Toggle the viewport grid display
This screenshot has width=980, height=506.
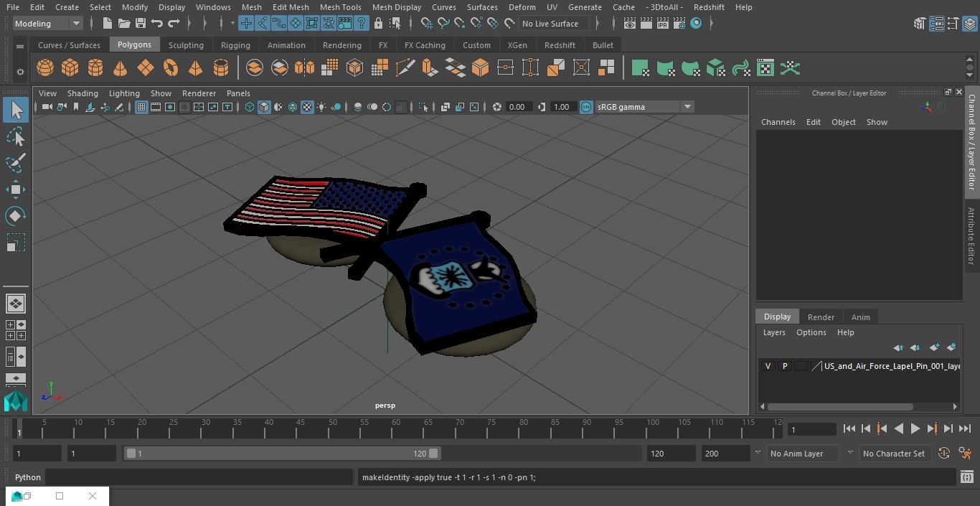point(141,107)
